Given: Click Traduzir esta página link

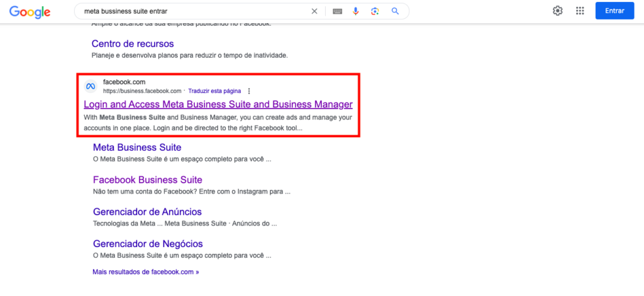Looking at the screenshot, I should [x=214, y=91].
